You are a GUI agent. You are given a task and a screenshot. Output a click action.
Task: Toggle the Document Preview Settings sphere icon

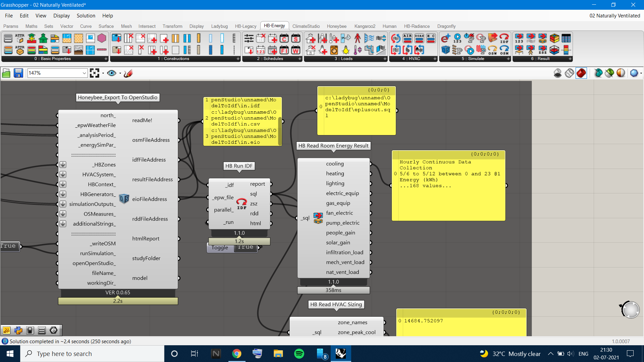pyautogui.click(x=621, y=73)
